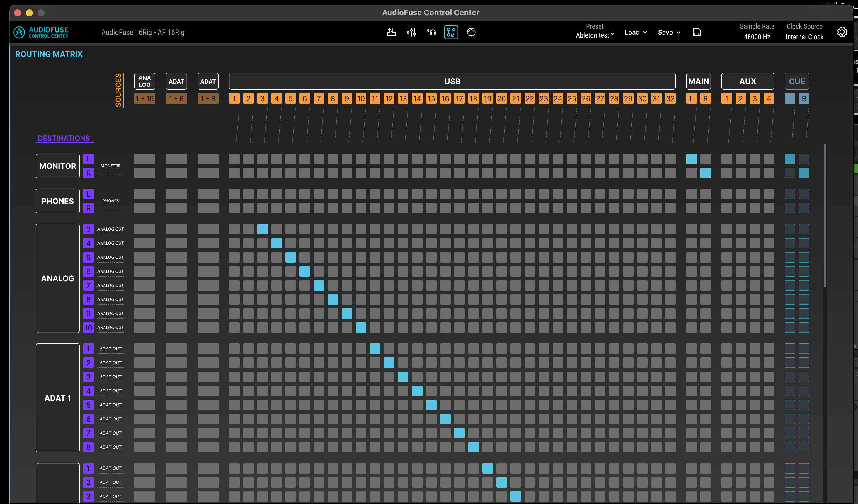Select USB source channel 32
The image size is (858, 504).
pyautogui.click(x=670, y=99)
